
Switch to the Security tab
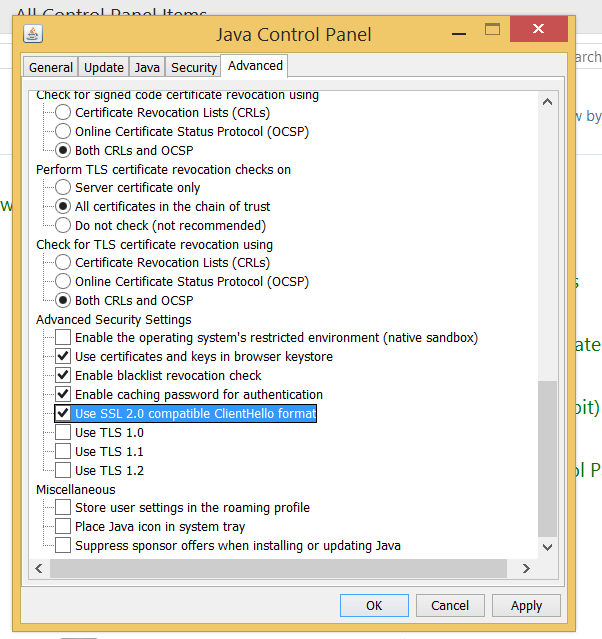click(x=194, y=67)
